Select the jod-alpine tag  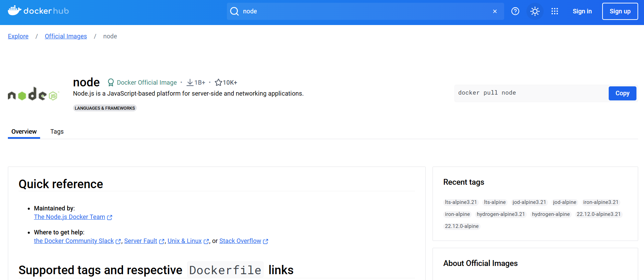(565, 202)
